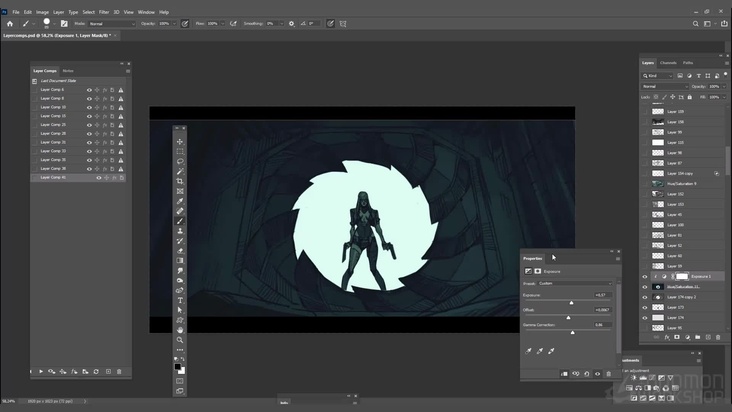Select the Eyedropper tool in the toolbar

(180, 201)
